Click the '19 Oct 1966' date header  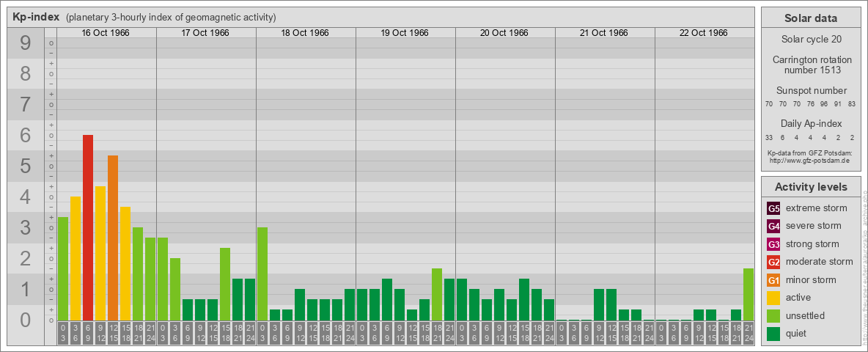tap(405, 33)
